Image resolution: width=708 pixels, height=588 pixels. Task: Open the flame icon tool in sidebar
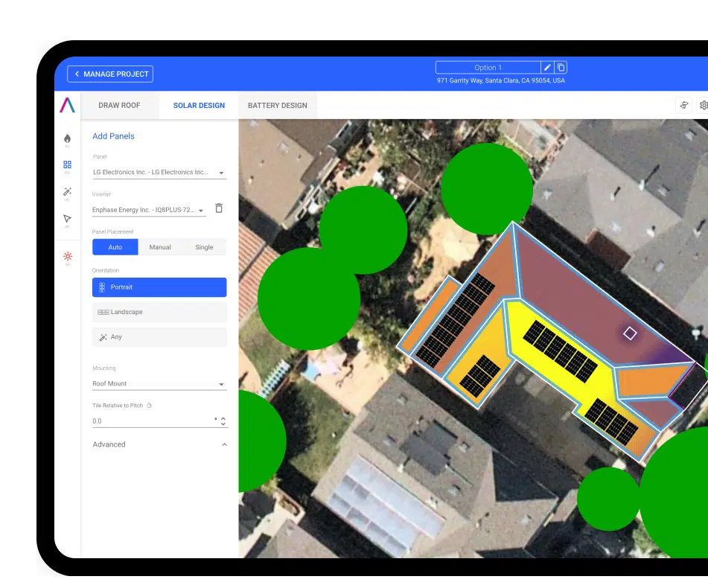coord(67,138)
